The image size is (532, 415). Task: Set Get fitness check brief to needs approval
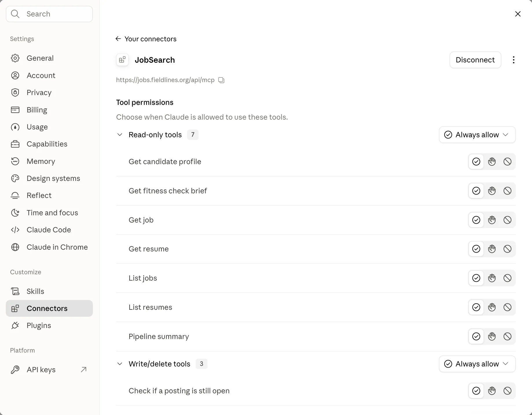[x=492, y=191]
